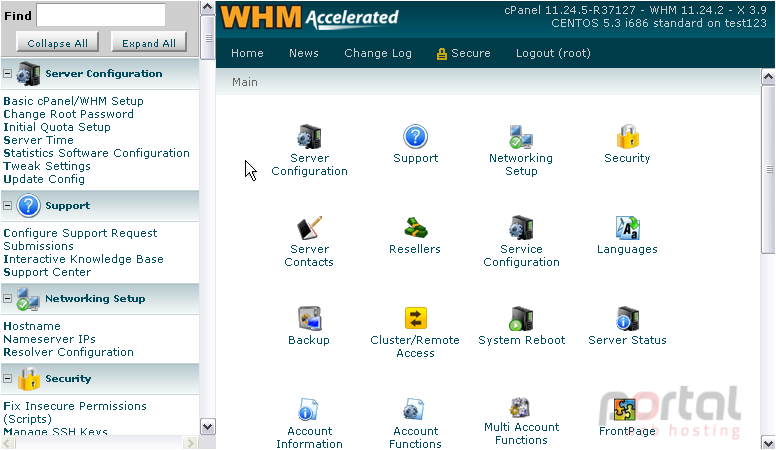The width and height of the screenshot is (776, 450).
Task: Collapse the Server Configuration sidebar section
Action: click(7, 73)
